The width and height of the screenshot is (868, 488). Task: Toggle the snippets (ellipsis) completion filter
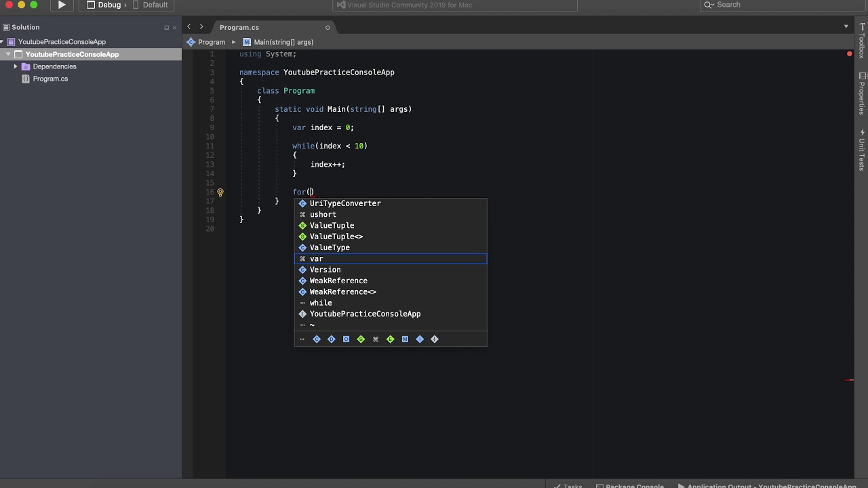[302, 339]
